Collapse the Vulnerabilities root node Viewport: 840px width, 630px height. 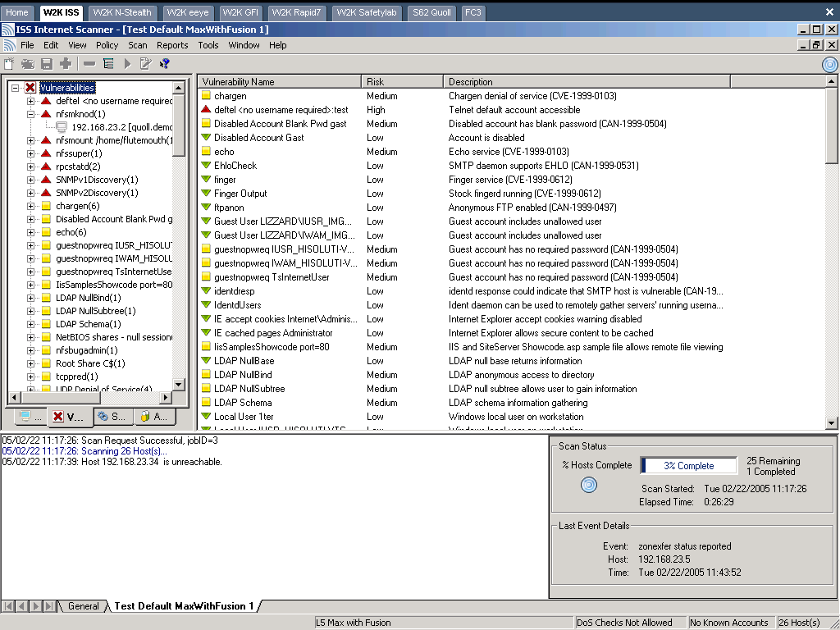(15, 88)
